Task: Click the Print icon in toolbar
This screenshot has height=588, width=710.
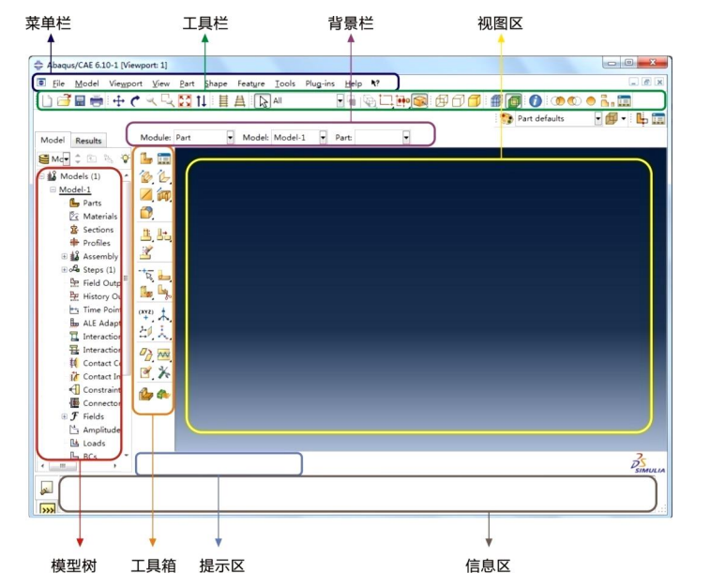Action: 97,100
